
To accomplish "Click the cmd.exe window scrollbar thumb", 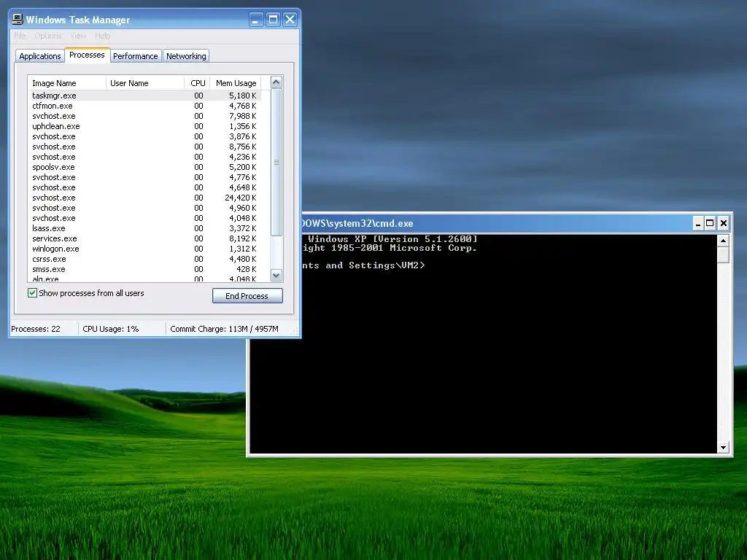I will (x=723, y=254).
